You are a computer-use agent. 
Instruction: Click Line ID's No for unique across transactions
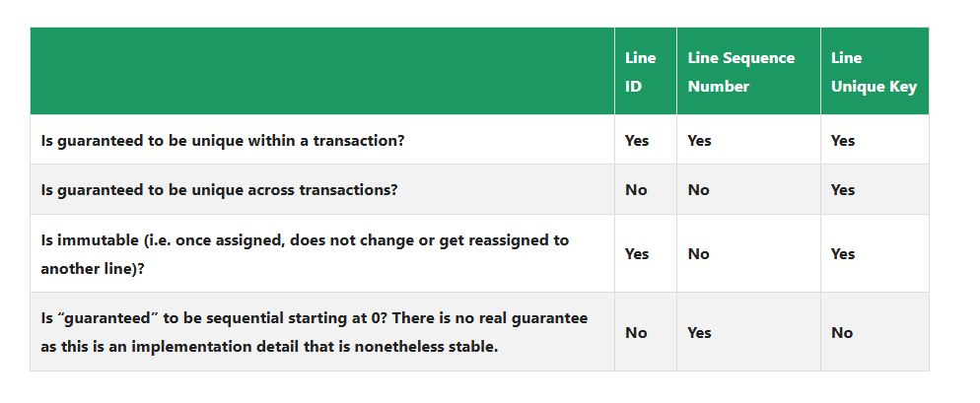coord(636,189)
